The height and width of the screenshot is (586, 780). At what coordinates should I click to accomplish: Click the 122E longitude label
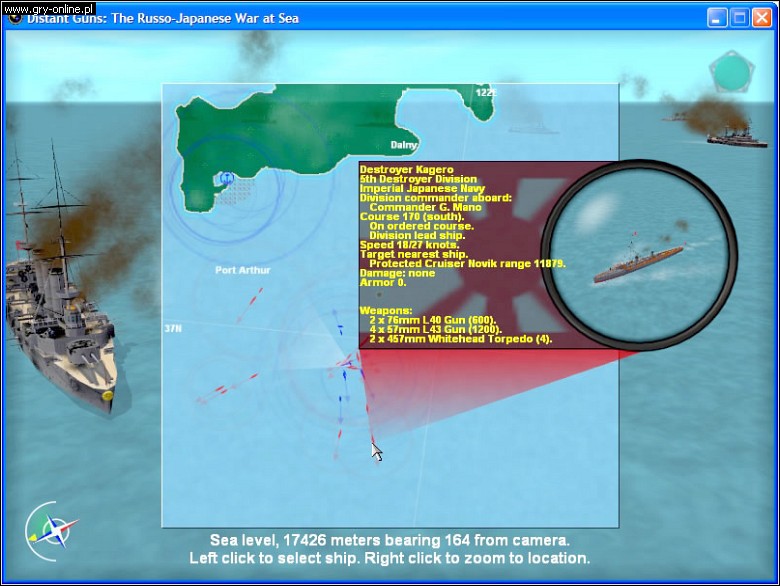pyautogui.click(x=486, y=93)
